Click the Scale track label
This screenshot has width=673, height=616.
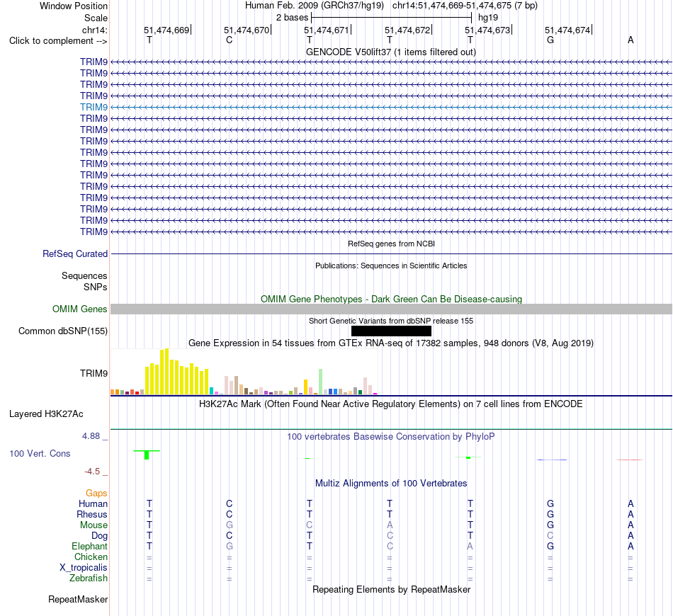96,18
